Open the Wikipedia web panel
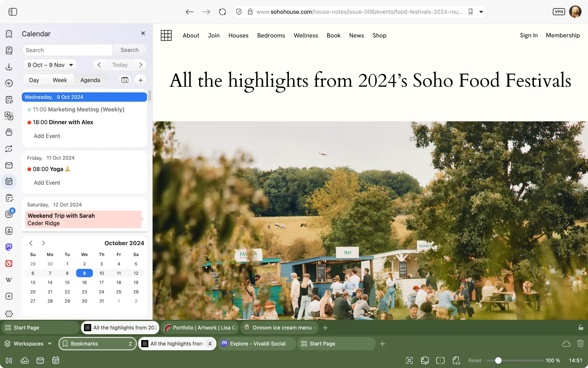 point(9,280)
